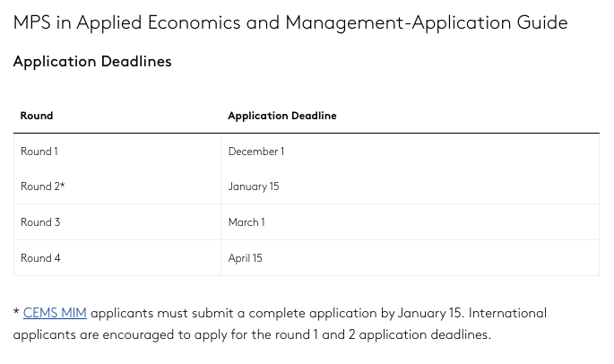
Task: Click the word "Guide" in the title
Action: click(x=541, y=22)
